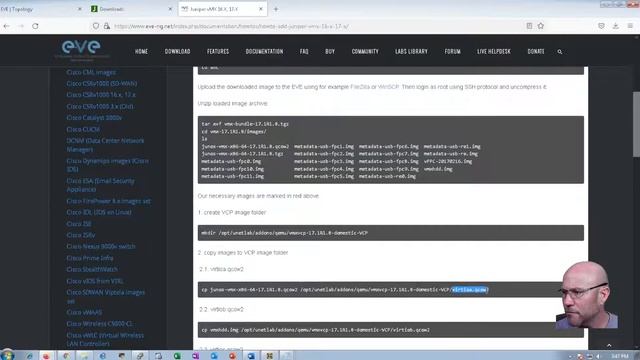Open the FileZilla link
The height and width of the screenshot is (360, 640).
360,87
